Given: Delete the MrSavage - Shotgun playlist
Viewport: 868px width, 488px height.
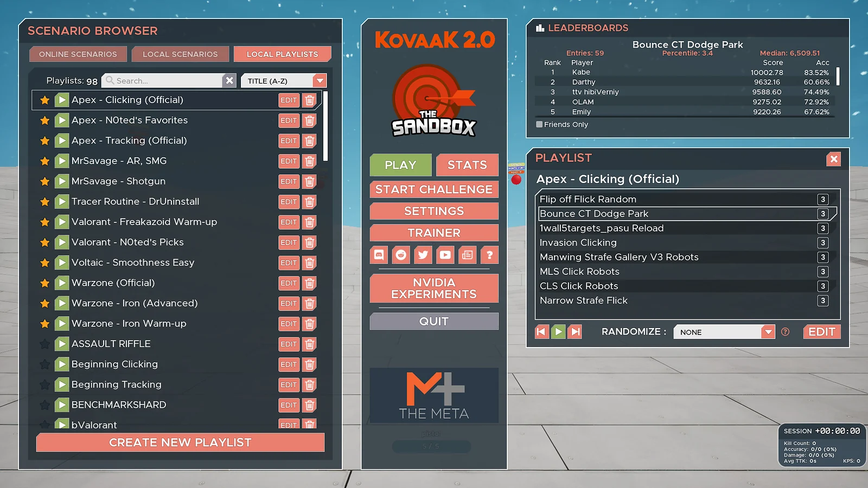Looking at the screenshot, I should 309,181.
